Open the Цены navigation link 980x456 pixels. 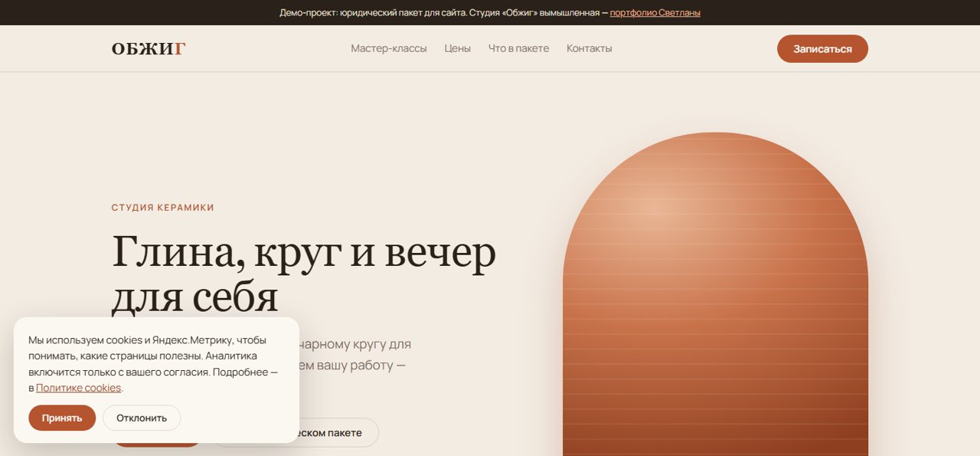(457, 48)
